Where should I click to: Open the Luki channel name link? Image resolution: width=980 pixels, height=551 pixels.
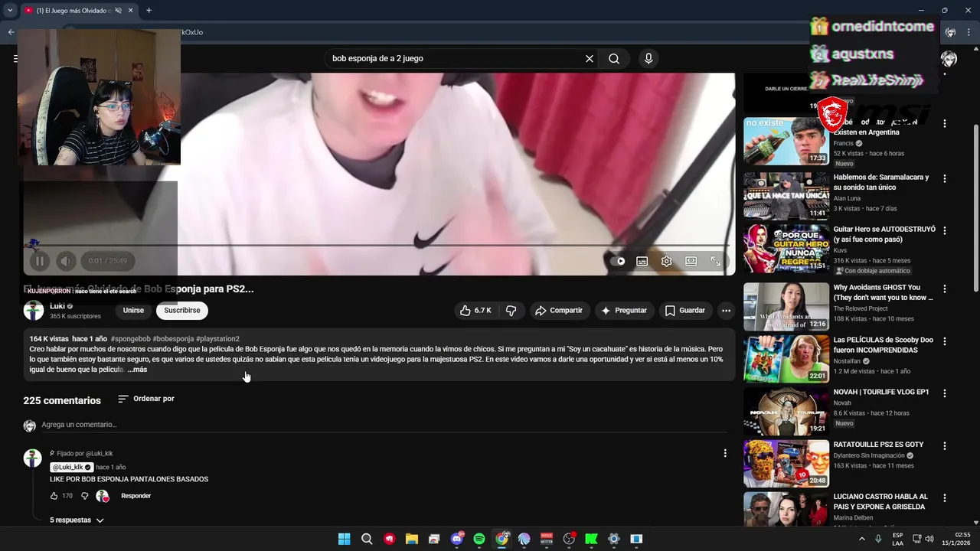coord(57,306)
